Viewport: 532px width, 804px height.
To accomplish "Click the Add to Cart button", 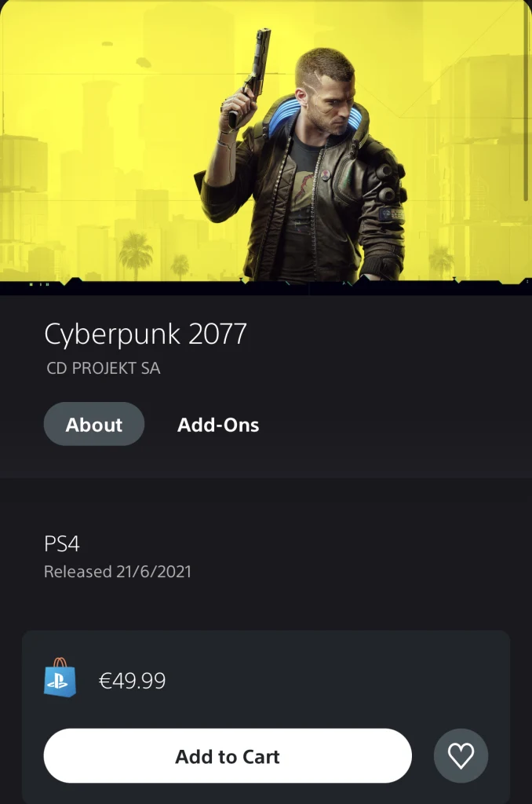I will click(x=228, y=756).
